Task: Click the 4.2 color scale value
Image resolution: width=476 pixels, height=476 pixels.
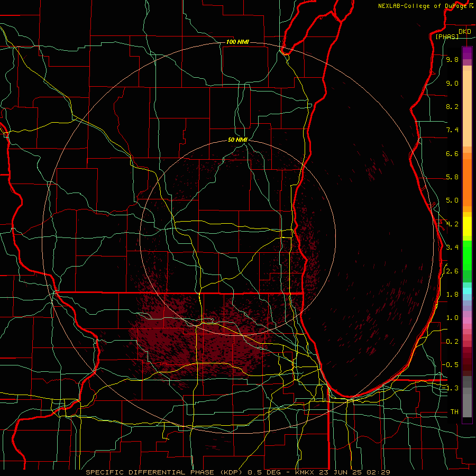Action: [452, 224]
